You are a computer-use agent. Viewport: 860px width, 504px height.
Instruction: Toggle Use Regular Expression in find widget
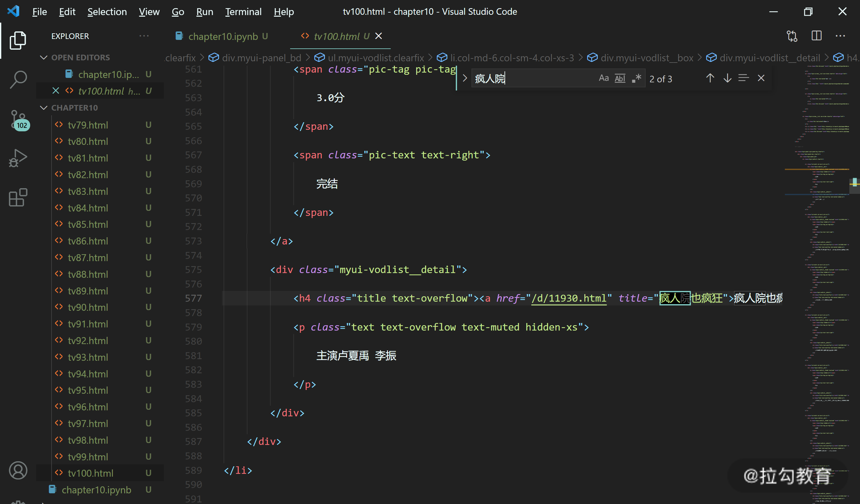[x=636, y=79]
